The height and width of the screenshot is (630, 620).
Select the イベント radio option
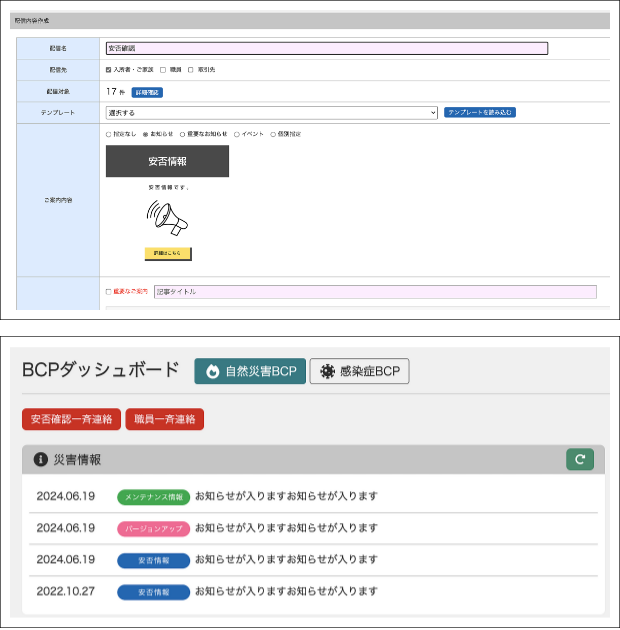[x=236, y=134]
